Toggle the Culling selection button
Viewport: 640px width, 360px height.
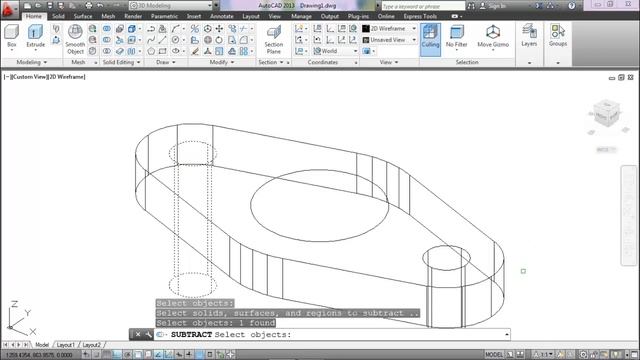[x=430, y=39]
